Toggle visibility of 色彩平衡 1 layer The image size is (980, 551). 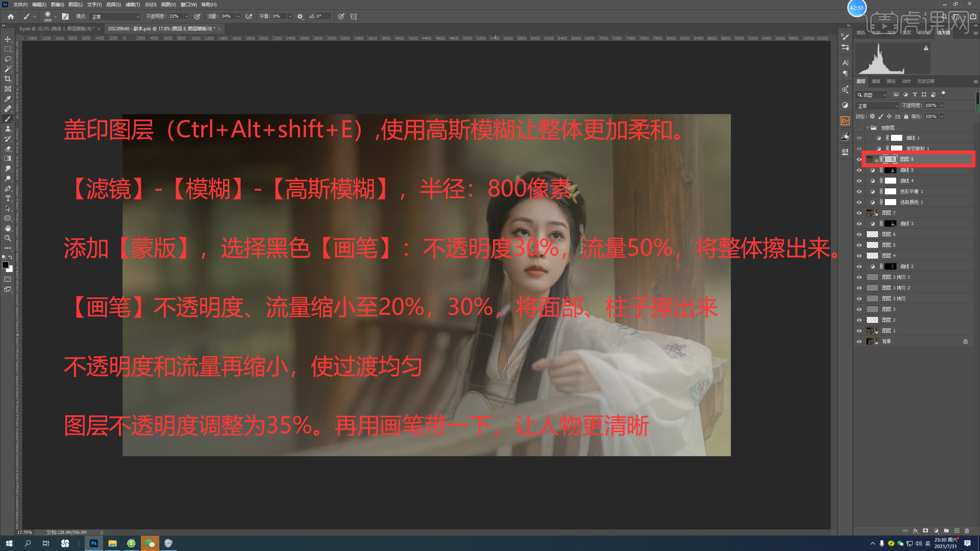859,192
